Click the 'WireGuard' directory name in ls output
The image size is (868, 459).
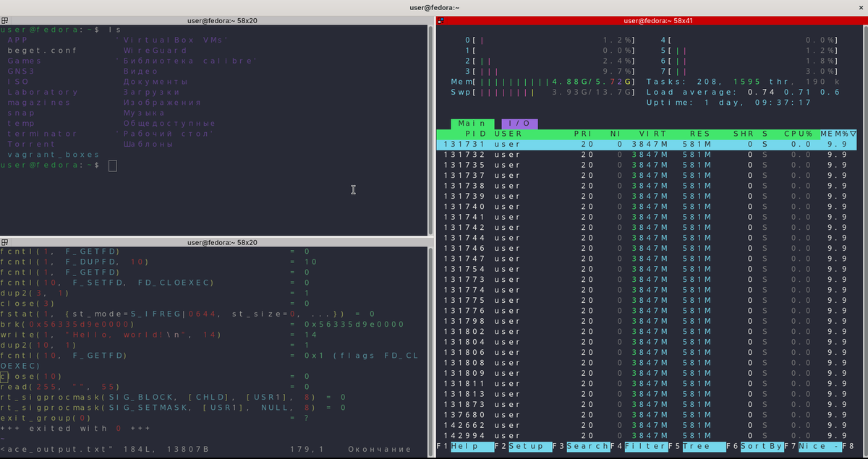click(155, 51)
